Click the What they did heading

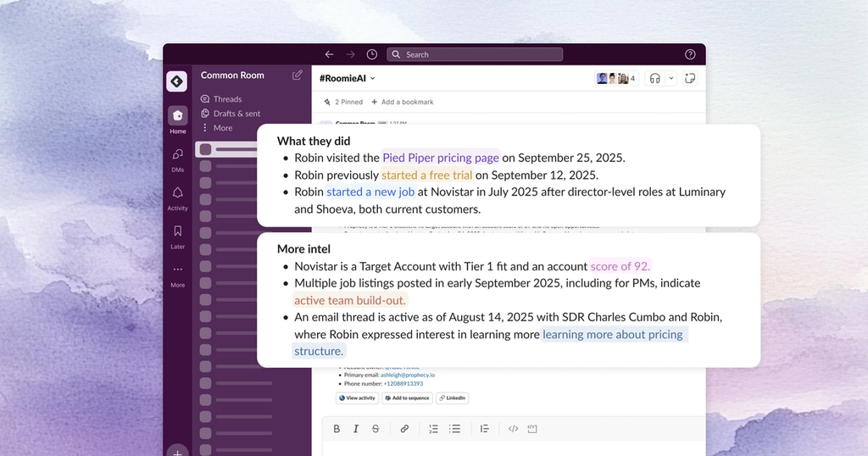coord(314,141)
